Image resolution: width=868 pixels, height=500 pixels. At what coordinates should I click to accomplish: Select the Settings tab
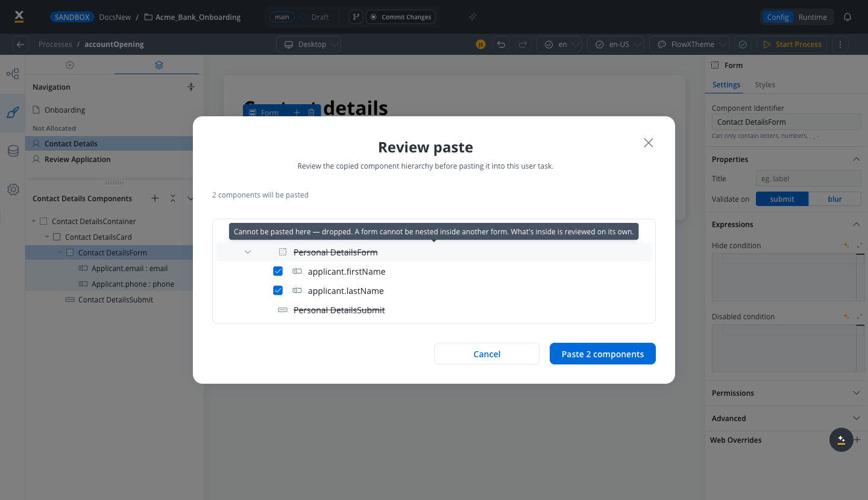[726, 85]
